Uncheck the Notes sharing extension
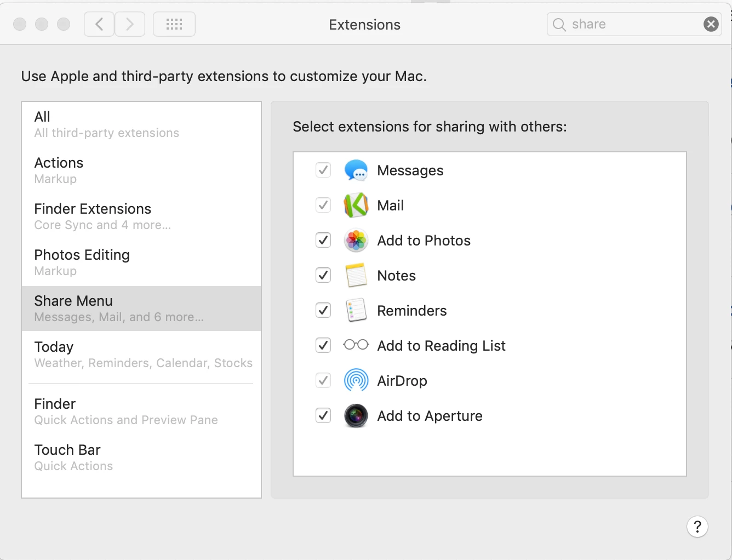 tap(323, 275)
